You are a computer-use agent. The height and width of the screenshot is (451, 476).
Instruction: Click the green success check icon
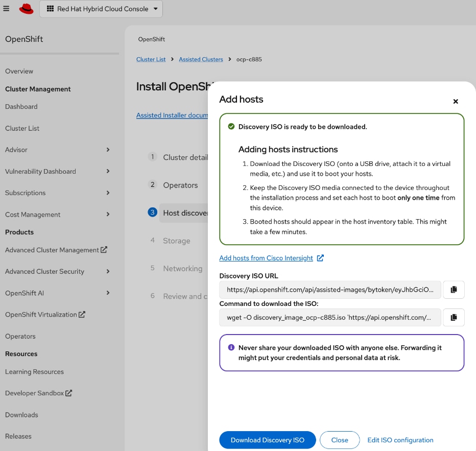click(231, 126)
